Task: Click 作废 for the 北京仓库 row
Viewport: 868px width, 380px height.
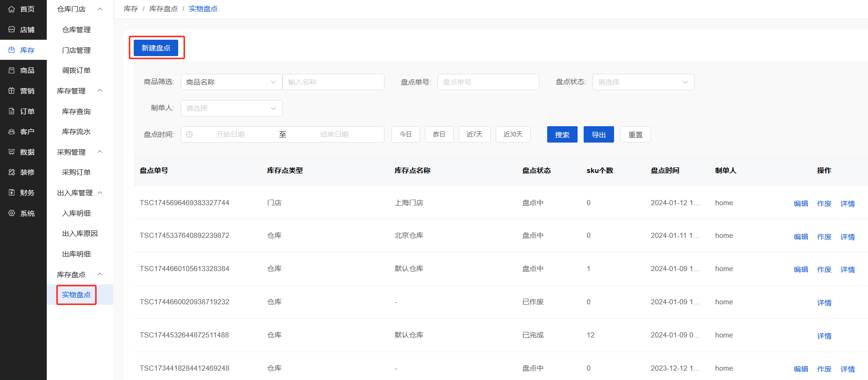Action: [x=824, y=237]
